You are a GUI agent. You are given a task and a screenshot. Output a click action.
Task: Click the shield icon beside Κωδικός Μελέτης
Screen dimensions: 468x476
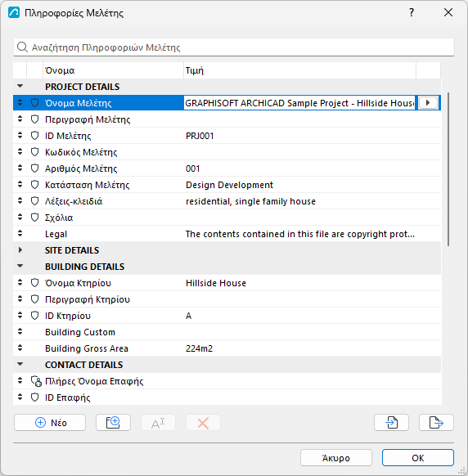pyautogui.click(x=34, y=152)
